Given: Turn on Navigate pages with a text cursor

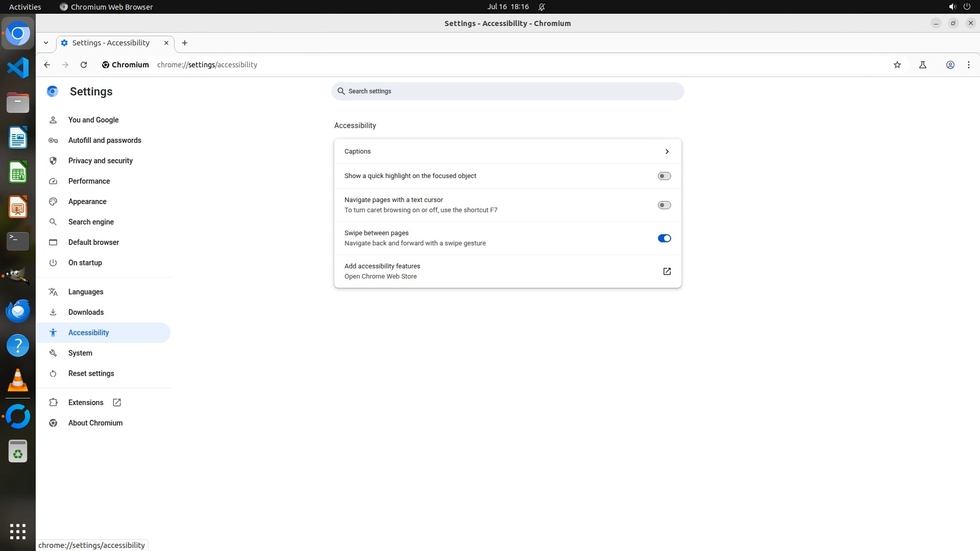Looking at the screenshot, I should click(664, 205).
